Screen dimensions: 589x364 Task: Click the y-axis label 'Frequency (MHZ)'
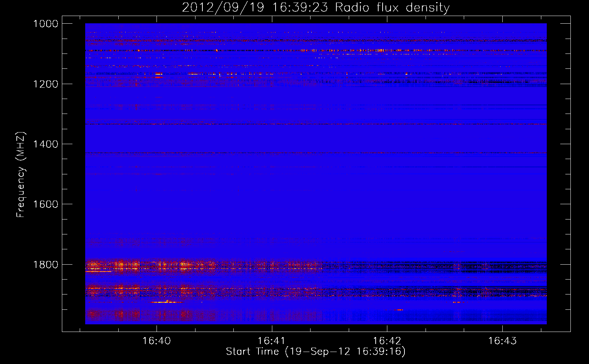[x=21, y=174]
